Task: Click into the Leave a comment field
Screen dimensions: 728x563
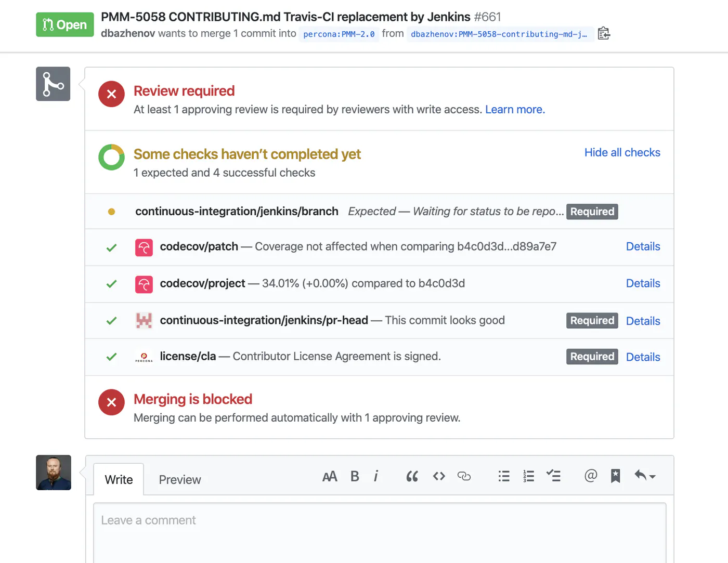Action: (x=380, y=532)
